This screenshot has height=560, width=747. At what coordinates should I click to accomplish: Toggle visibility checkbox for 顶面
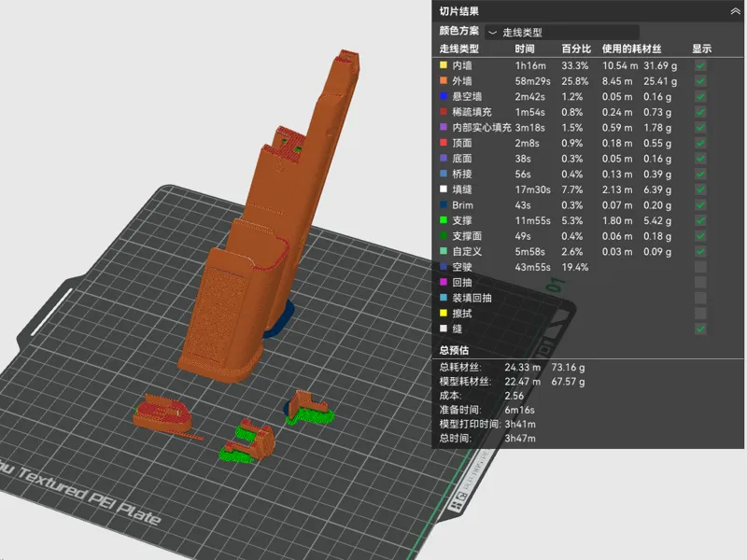[x=700, y=143]
